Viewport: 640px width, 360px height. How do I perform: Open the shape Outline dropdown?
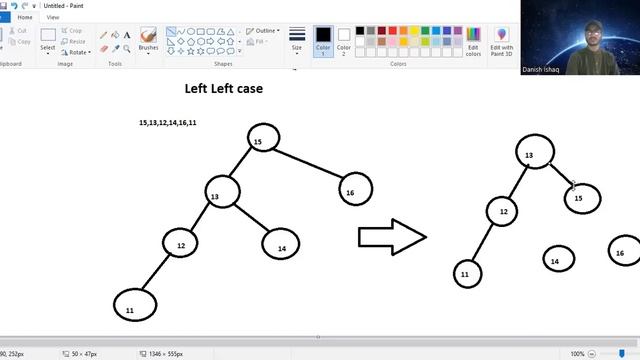[x=263, y=31]
